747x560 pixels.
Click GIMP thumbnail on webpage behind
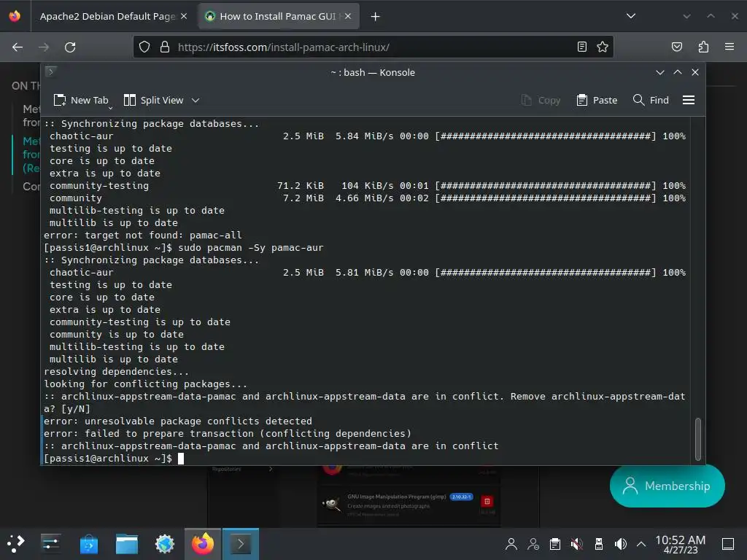tap(332, 503)
